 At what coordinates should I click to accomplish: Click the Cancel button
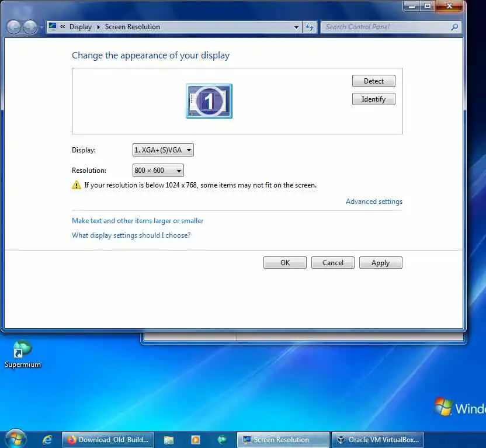click(x=332, y=263)
